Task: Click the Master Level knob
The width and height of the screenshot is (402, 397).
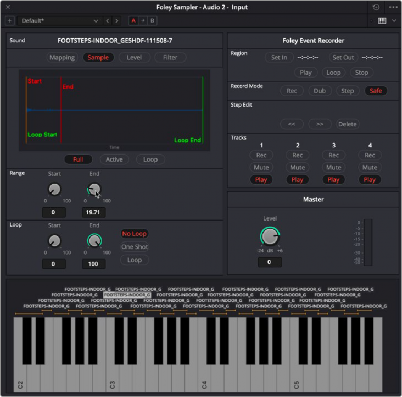Action: [x=269, y=236]
